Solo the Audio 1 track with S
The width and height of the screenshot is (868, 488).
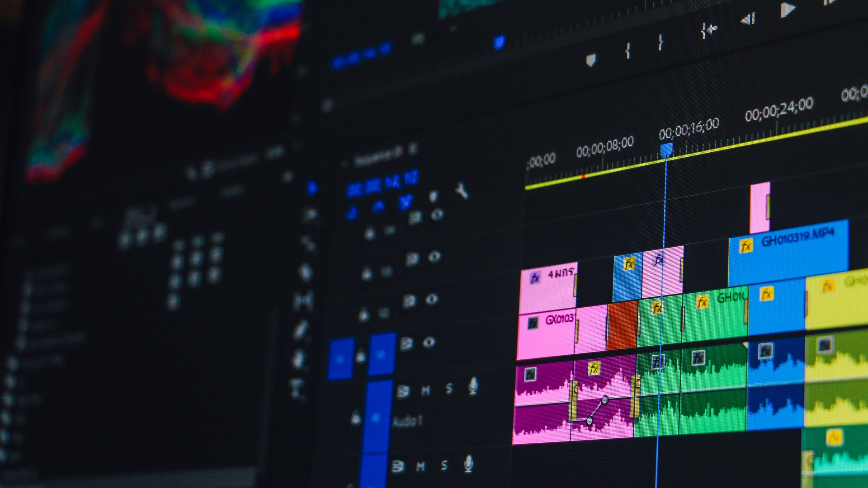point(449,389)
